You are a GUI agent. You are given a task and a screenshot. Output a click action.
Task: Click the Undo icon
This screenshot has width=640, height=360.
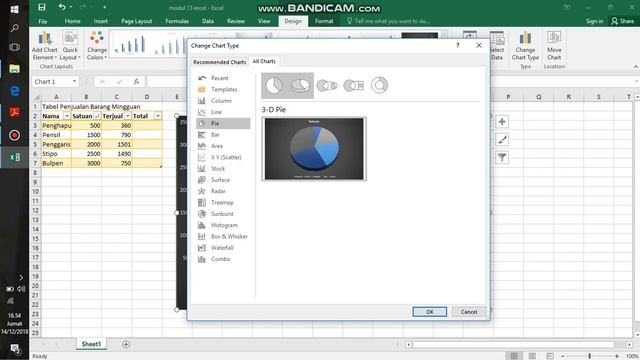[62, 7]
